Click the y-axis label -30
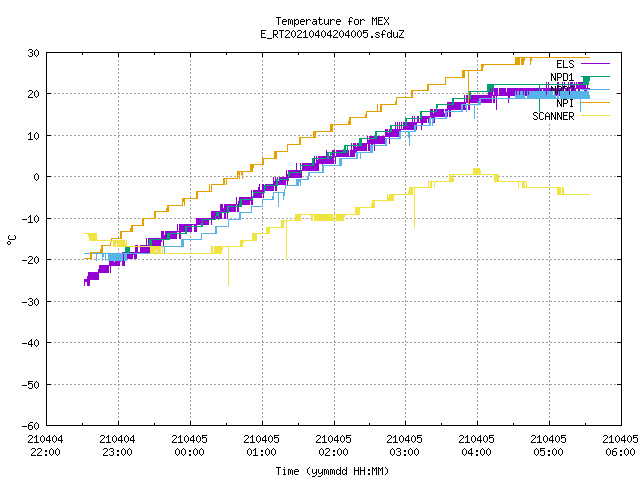This screenshot has height=480, width=640. [31, 302]
